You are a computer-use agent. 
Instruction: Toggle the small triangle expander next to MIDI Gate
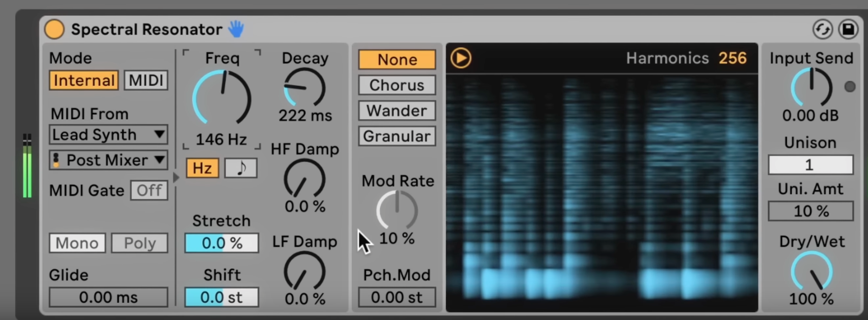[x=176, y=178]
